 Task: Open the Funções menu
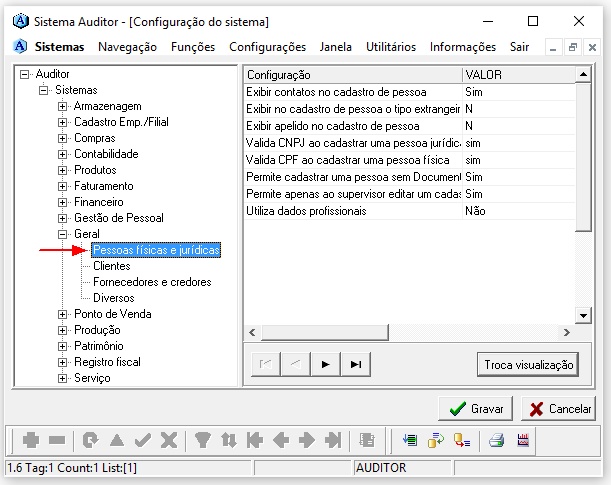193,47
